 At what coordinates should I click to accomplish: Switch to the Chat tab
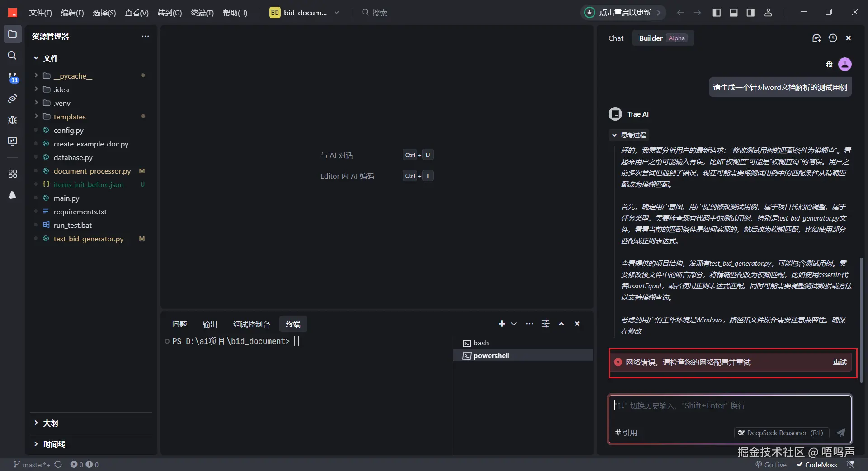[616, 38]
